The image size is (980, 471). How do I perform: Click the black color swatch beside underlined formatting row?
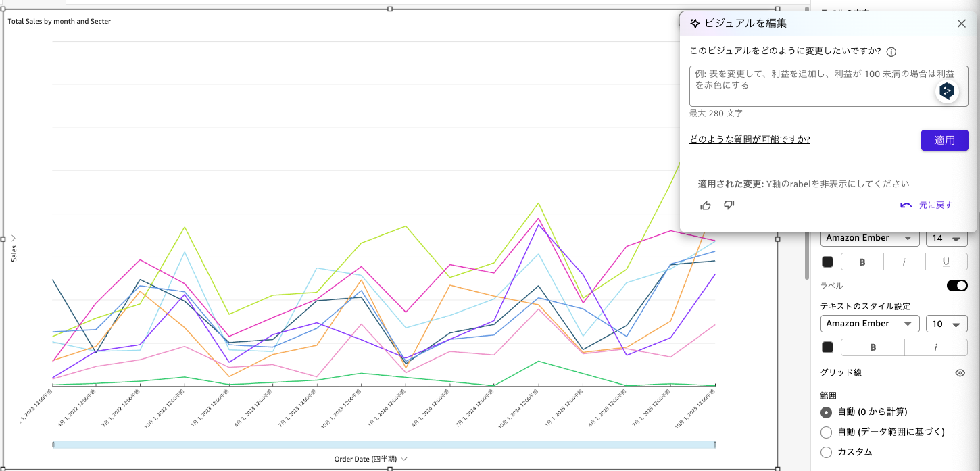827,262
